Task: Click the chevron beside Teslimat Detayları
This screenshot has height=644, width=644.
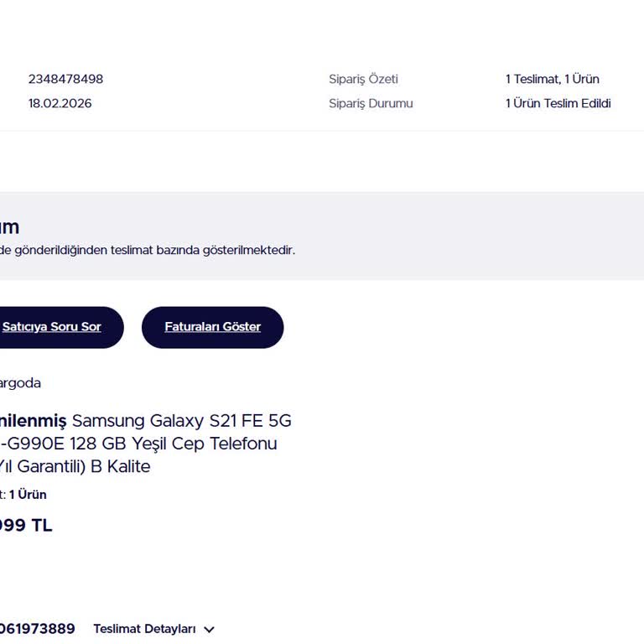Action: [x=210, y=630]
